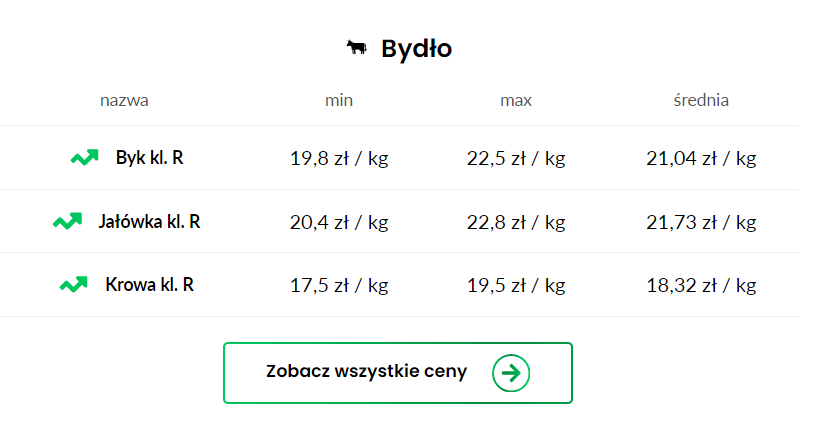The height and width of the screenshot is (426, 813).
Task: Select the Krowa kl. R row name
Action: click(x=150, y=285)
